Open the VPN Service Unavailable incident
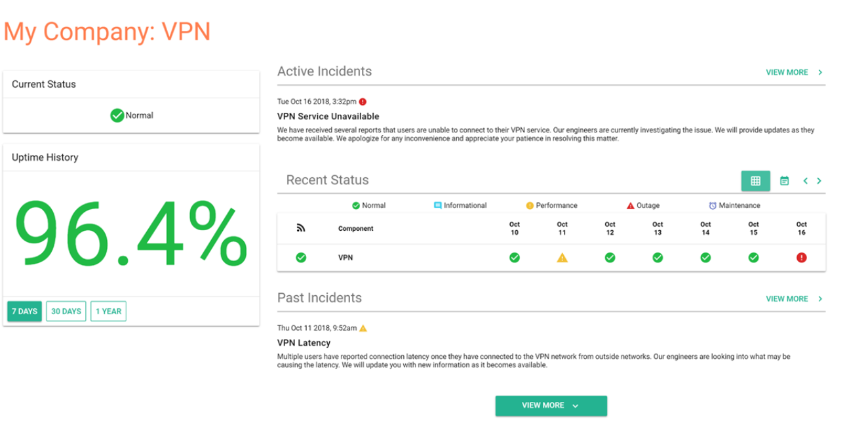The image size is (868, 444). (x=328, y=116)
